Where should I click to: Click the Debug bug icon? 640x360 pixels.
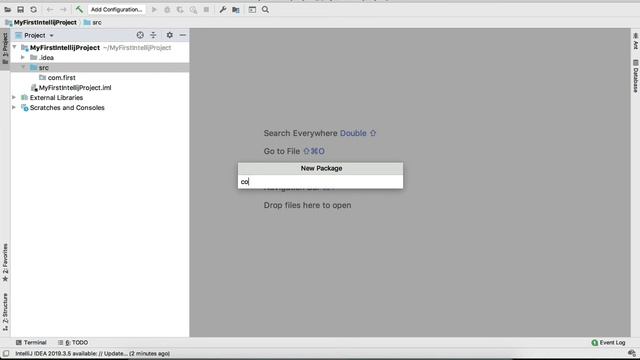167,9
